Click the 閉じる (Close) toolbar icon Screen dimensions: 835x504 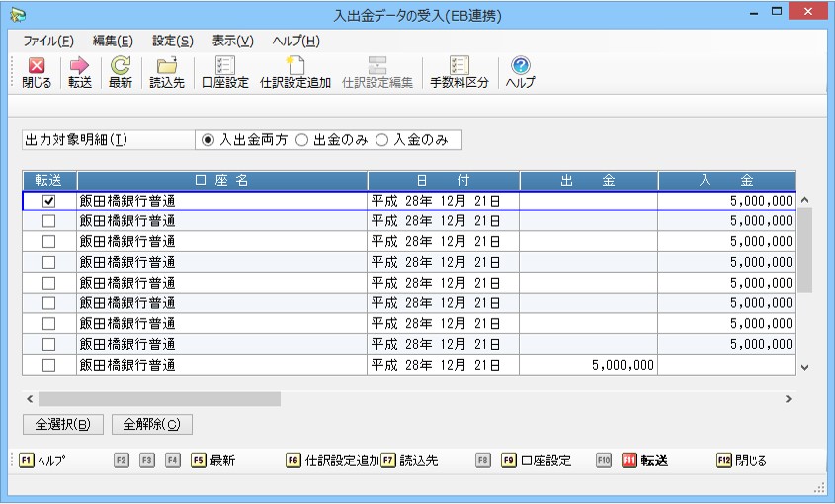[x=37, y=67]
